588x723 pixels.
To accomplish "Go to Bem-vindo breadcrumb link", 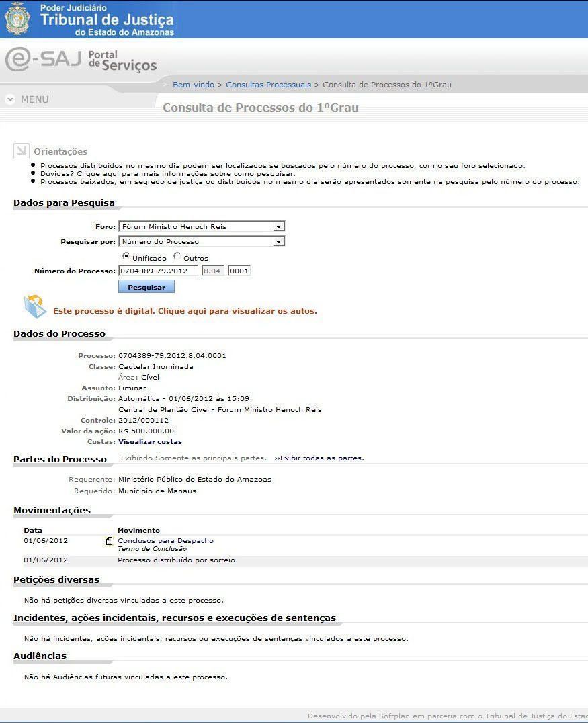I will point(194,85).
